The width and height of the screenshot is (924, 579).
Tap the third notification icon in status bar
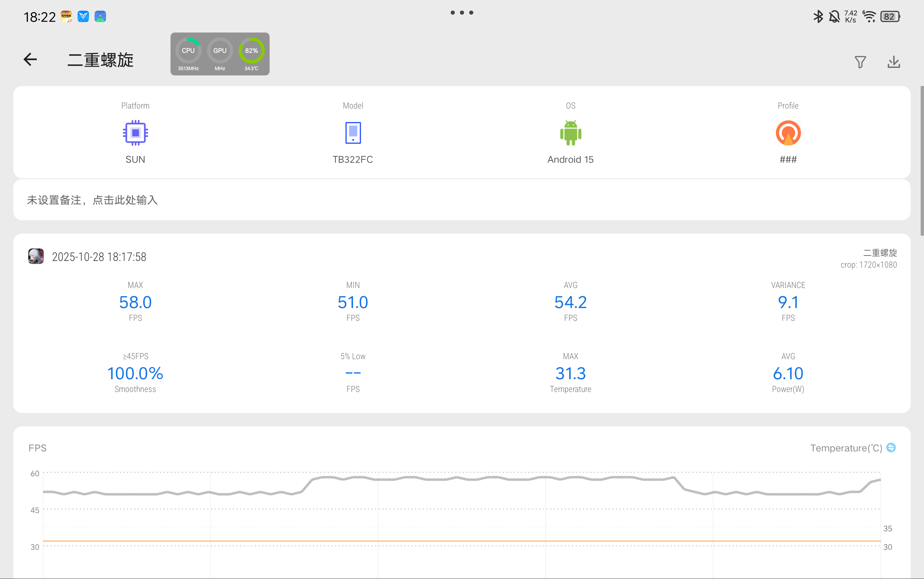100,16
